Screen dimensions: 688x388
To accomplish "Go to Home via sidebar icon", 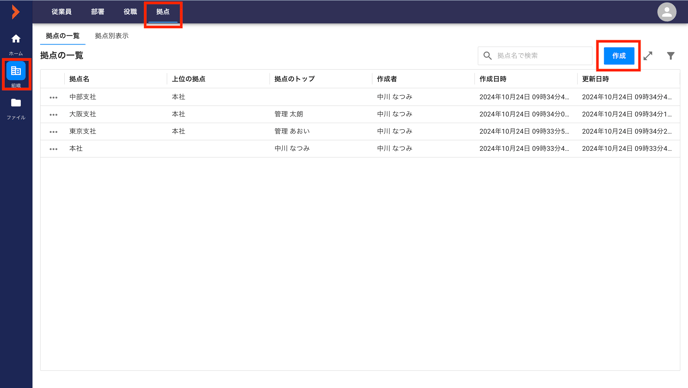I will coord(16,39).
